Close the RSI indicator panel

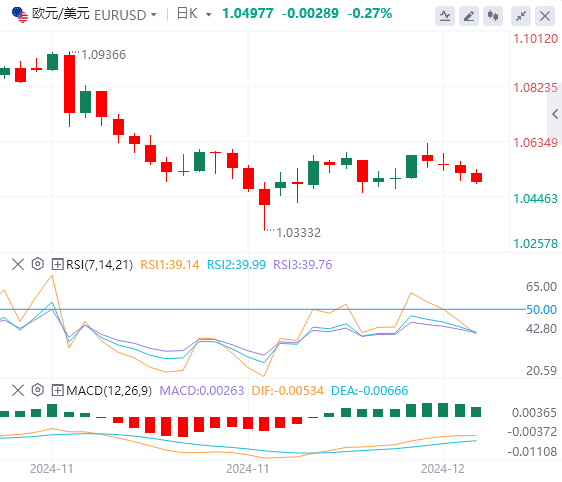tap(18, 264)
